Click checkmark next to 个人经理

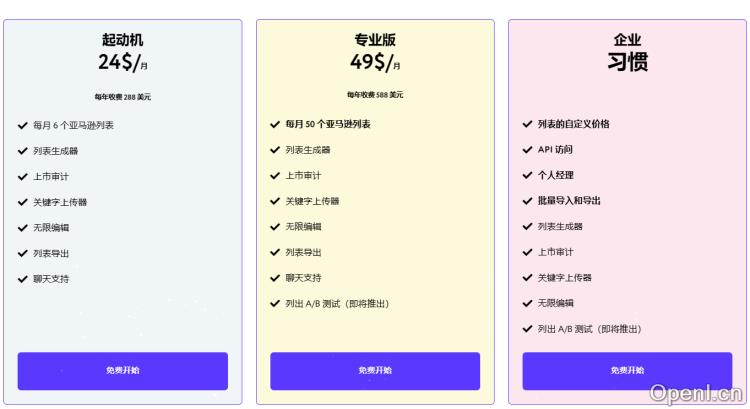click(527, 175)
